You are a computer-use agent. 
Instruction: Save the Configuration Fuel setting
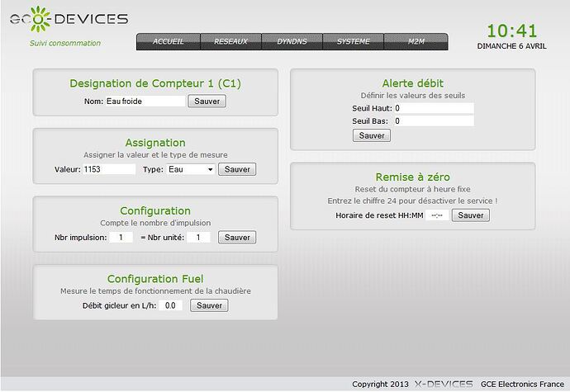[209, 305]
